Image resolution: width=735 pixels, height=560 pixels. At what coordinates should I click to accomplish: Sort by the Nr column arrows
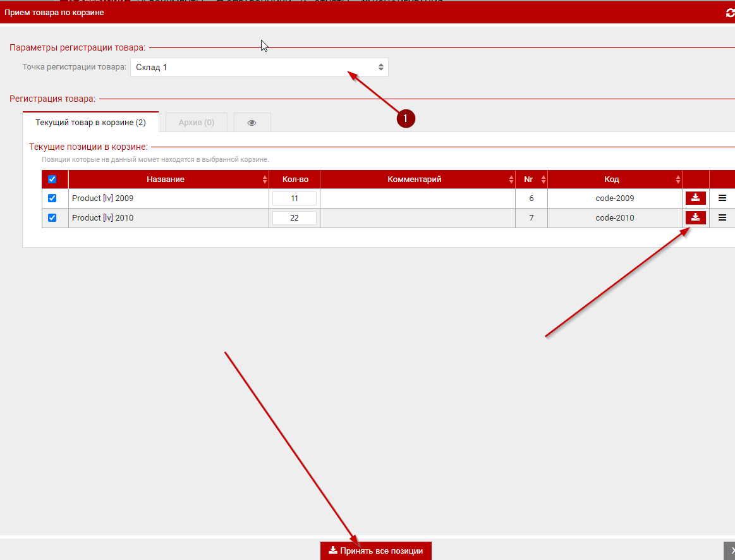tap(544, 180)
